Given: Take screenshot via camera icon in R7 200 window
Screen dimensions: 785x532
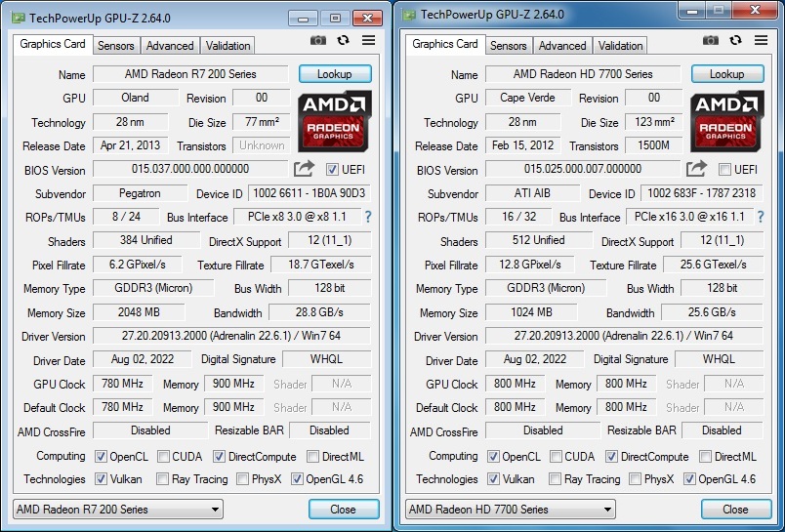Looking at the screenshot, I should (x=318, y=41).
